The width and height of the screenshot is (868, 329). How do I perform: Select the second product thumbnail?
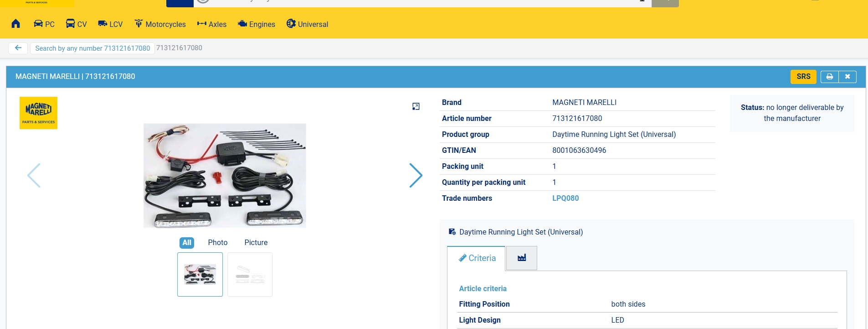(x=250, y=275)
